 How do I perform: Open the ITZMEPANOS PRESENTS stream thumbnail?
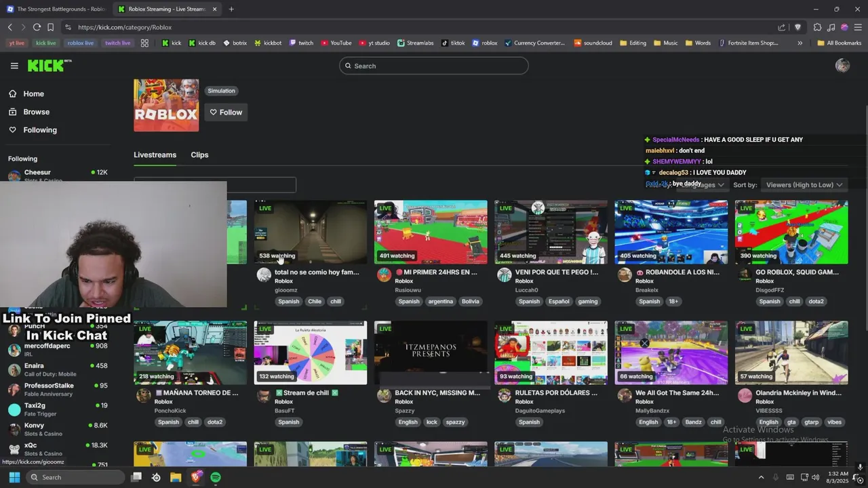[x=431, y=352]
